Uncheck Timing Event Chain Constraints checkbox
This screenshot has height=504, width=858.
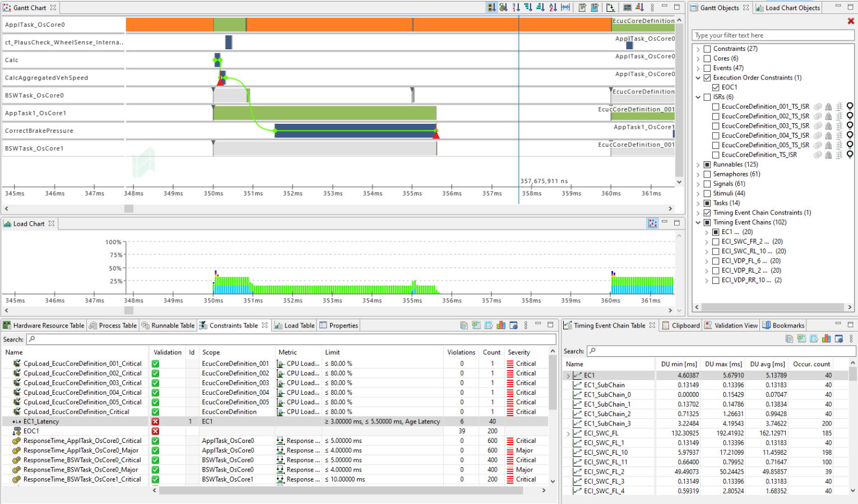(x=707, y=213)
